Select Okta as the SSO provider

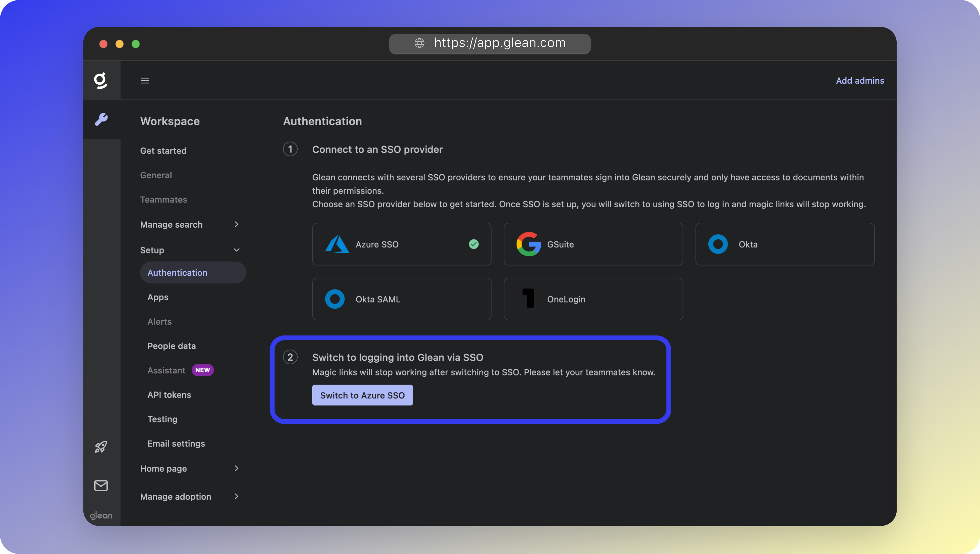785,244
